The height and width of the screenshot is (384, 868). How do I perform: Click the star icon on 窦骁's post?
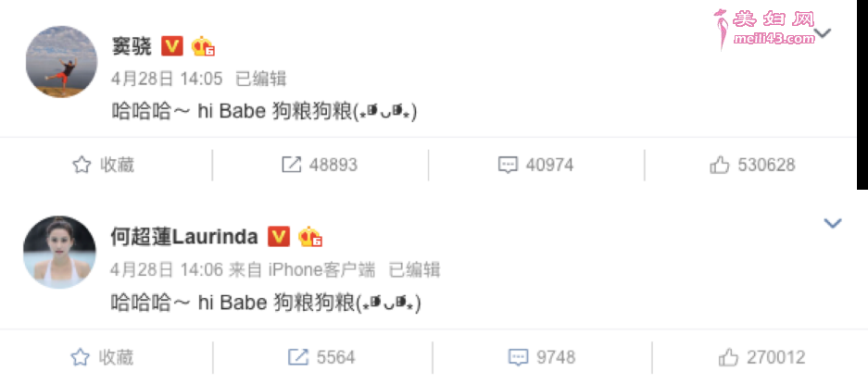click(82, 165)
